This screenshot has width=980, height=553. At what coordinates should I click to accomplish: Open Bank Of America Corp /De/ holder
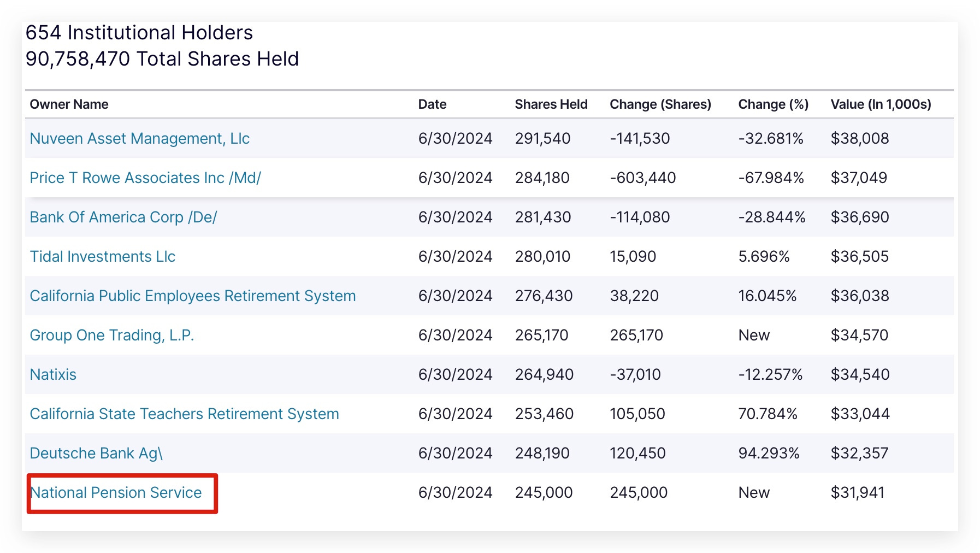coord(123,217)
